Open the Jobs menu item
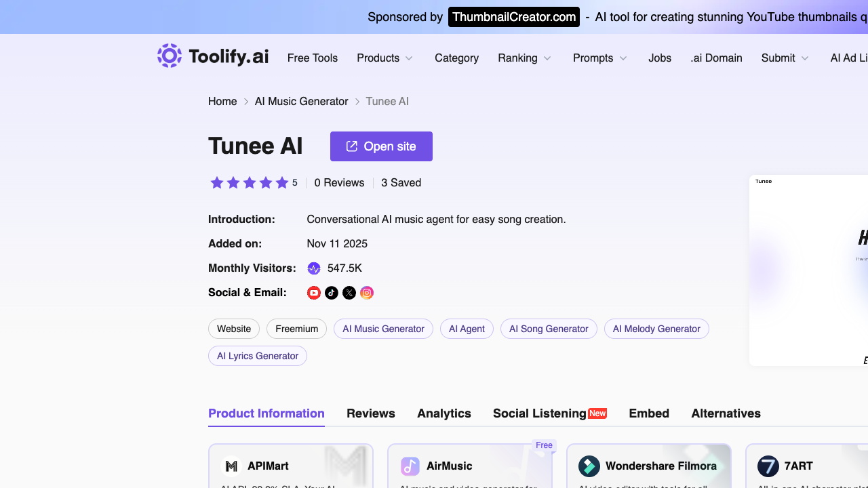 660,58
